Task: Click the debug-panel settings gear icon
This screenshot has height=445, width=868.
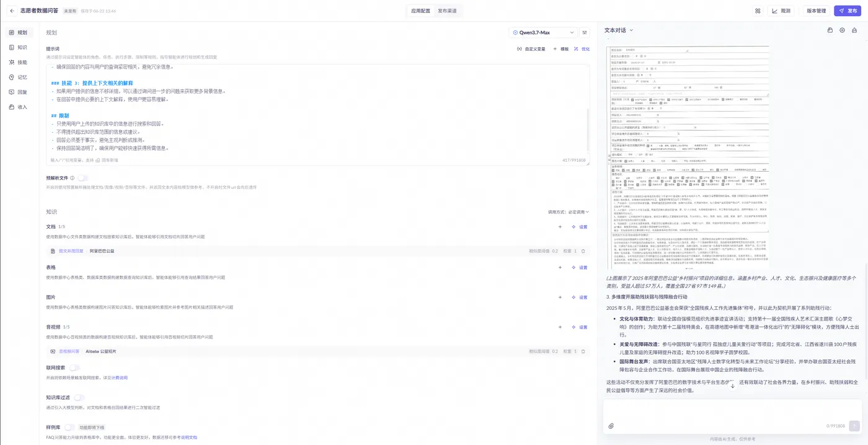Action: pos(842,30)
